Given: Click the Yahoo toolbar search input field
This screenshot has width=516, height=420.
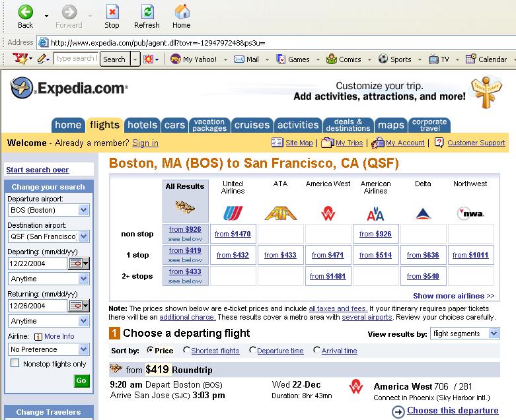Looking at the screenshot, I should (x=75, y=59).
